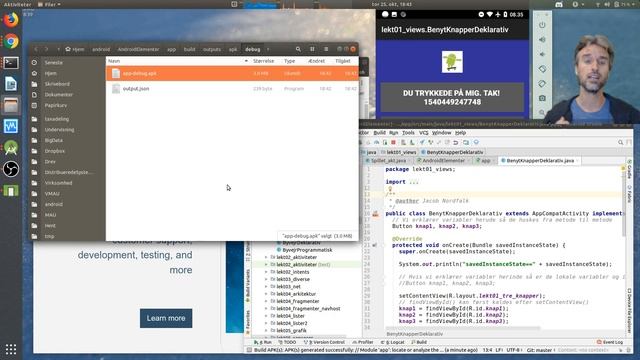Go forward in file manager

[x=47, y=49]
